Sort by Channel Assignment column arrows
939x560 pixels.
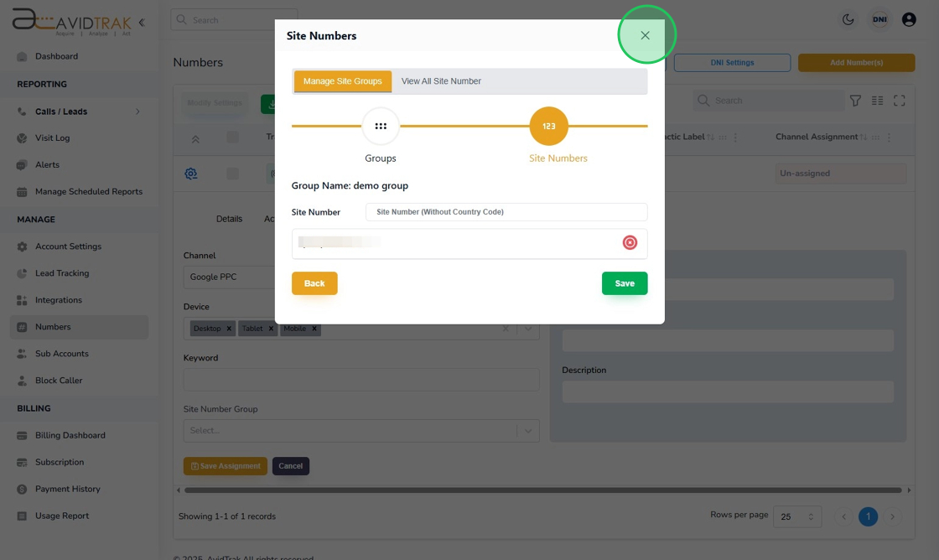(x=863, y=137)
